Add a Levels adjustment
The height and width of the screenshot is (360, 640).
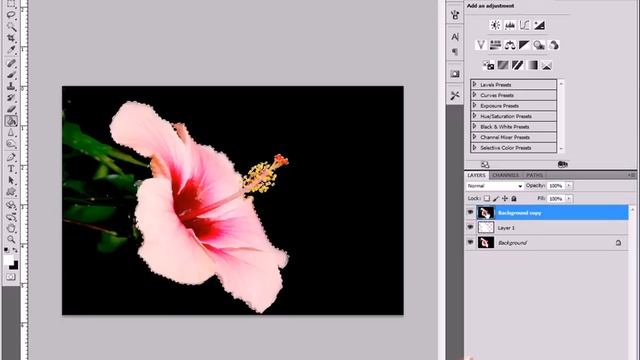(x=510, y=25)
